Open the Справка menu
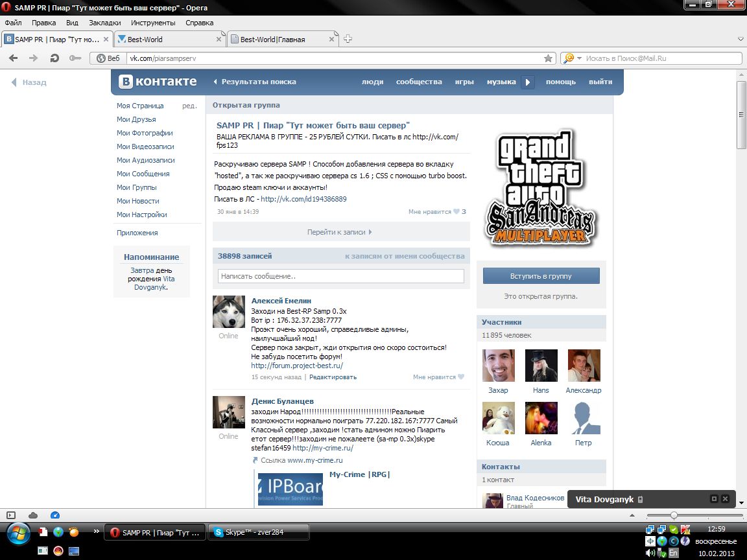The height and width of the screenshot is (560, 747). (200, 23)
